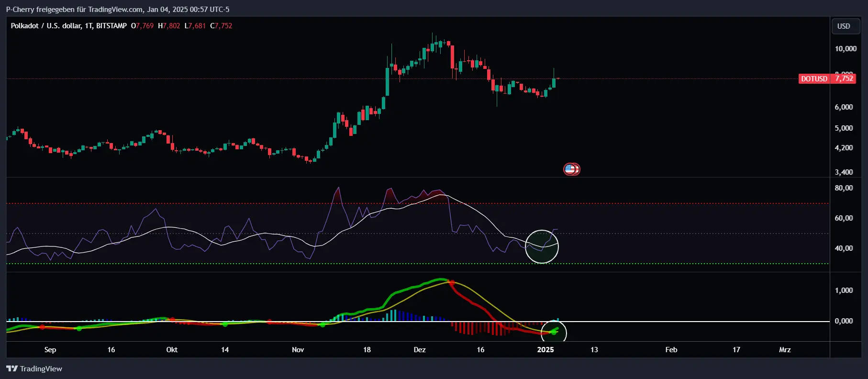Click the 14 date label after Okt
The width and height of the screenshot is (868, 379).
225,350
